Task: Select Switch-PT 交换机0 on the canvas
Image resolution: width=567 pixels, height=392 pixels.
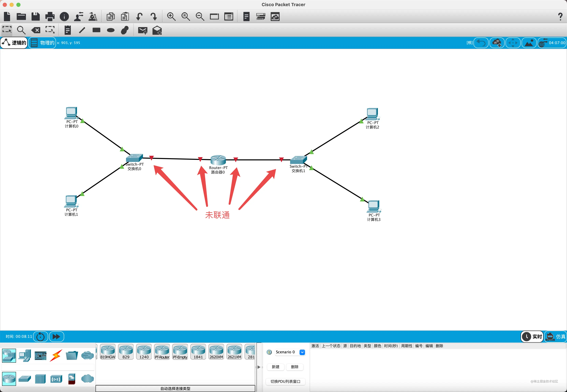Action: (x=134, y=158)
